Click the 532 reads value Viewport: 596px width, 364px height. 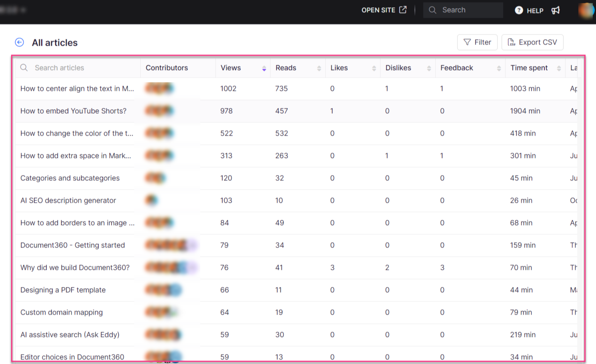281,133
